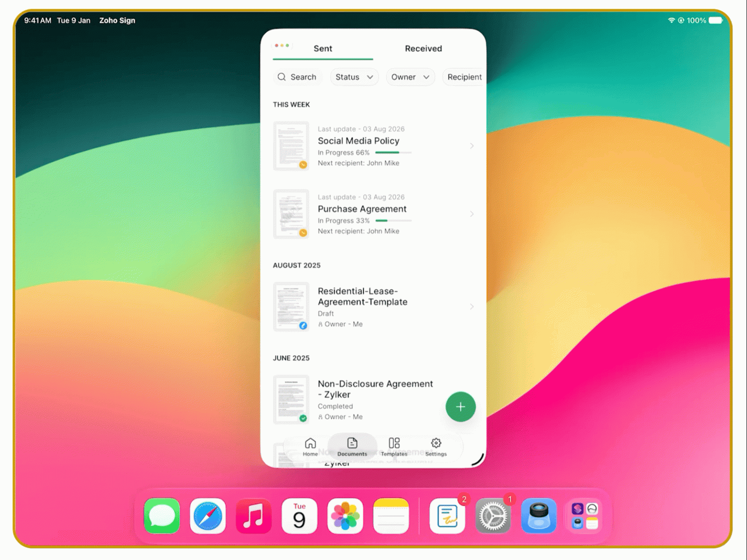Select the Documents tab icon
The image size is (747, 560).
click(352, 443)
